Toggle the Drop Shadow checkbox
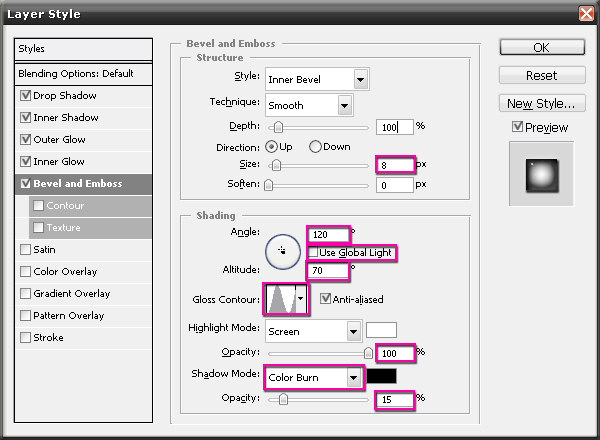600x440 pixels. tap(26, 95)
